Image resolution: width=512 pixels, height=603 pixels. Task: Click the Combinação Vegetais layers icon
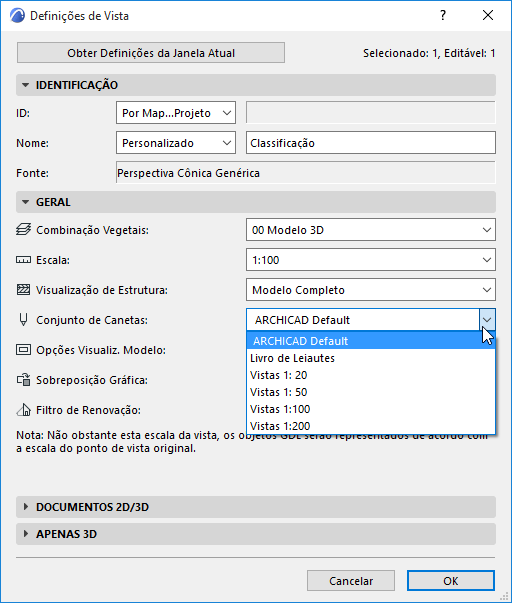pyautogui.click(x=23, y=230)
